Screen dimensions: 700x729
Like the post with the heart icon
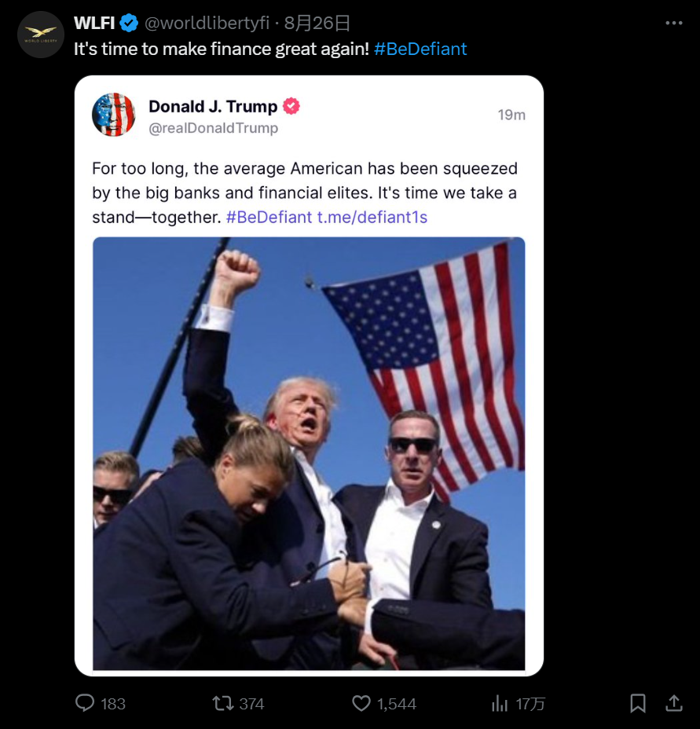(361, 703)
